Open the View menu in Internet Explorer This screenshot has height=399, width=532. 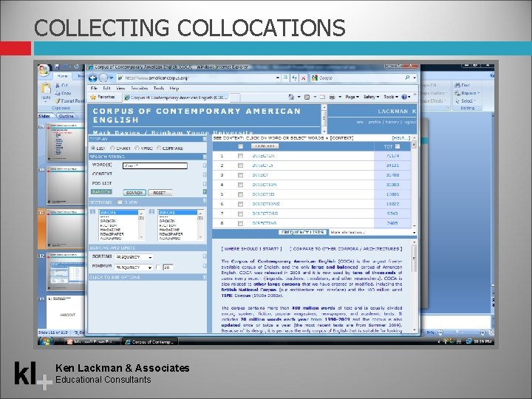click(120, 88)
